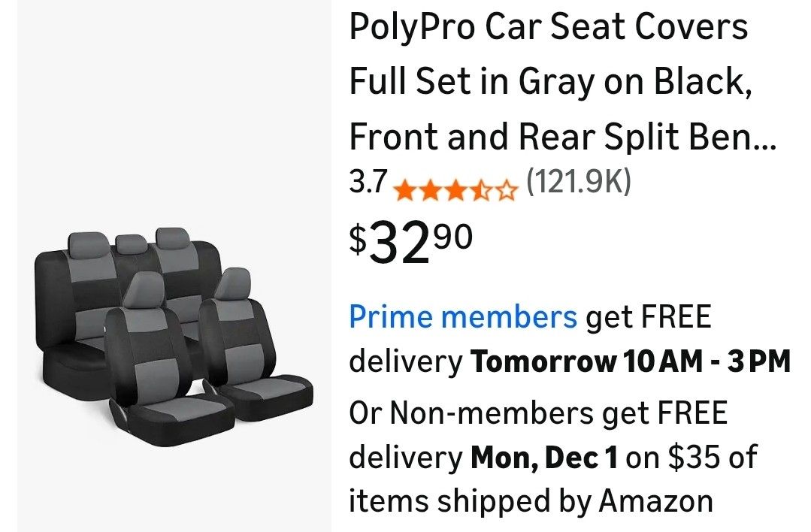Click the second rating star

point(429,189)
